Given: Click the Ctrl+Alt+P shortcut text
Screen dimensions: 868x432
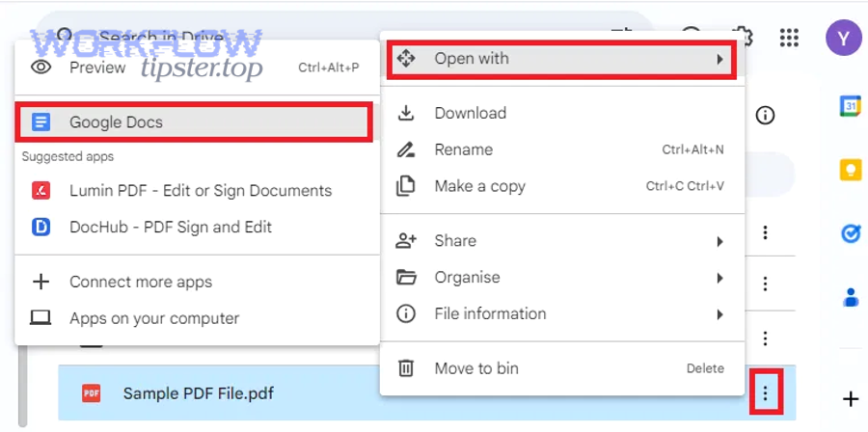Looking at the screenshot, I should tap(329, 67).
